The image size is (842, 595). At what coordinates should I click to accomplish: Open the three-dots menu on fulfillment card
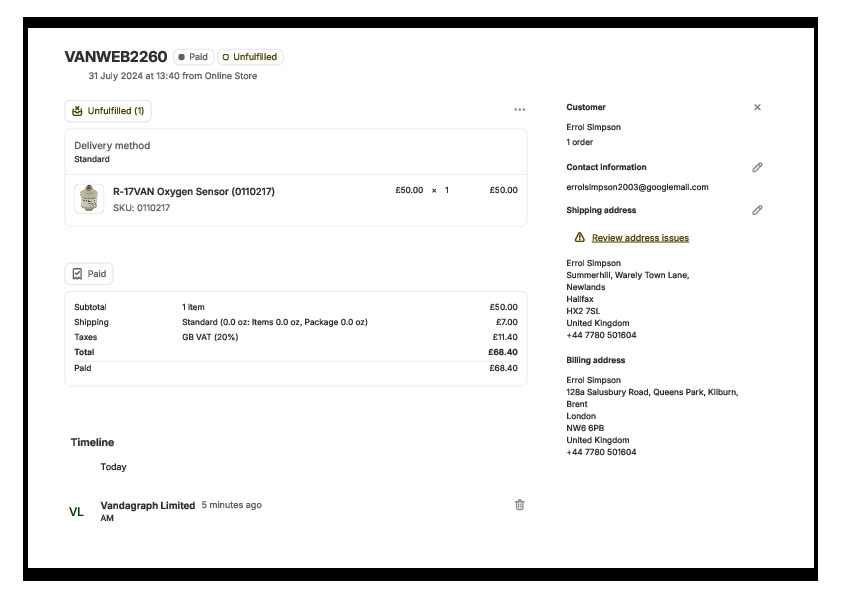coord(519,110)
